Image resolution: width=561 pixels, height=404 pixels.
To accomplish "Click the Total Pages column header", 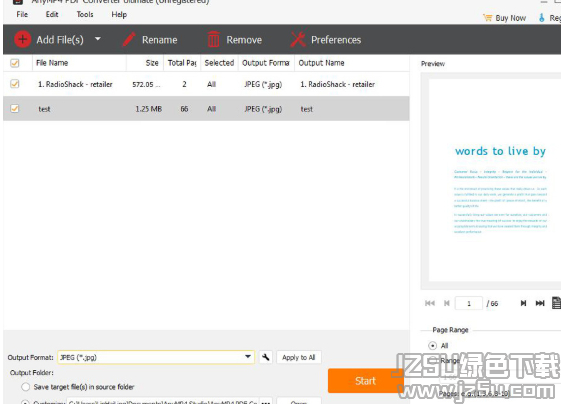I will (182, 63).
